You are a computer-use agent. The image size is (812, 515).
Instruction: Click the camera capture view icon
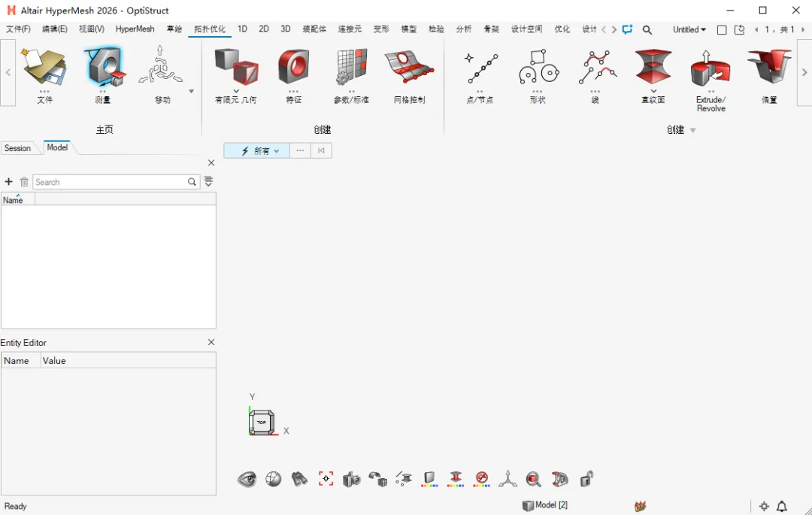pyautogui.click(x=352, y=479)
